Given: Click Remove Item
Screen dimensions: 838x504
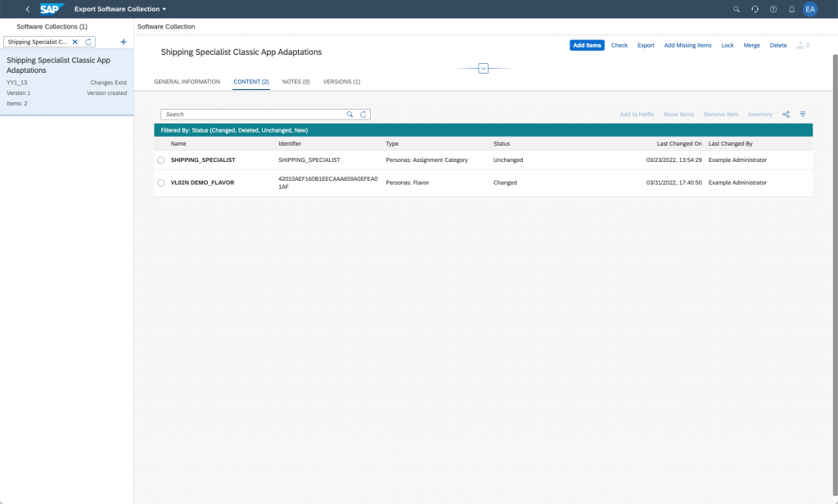Looking at the screenshot, I should click(x=721, y=115).
